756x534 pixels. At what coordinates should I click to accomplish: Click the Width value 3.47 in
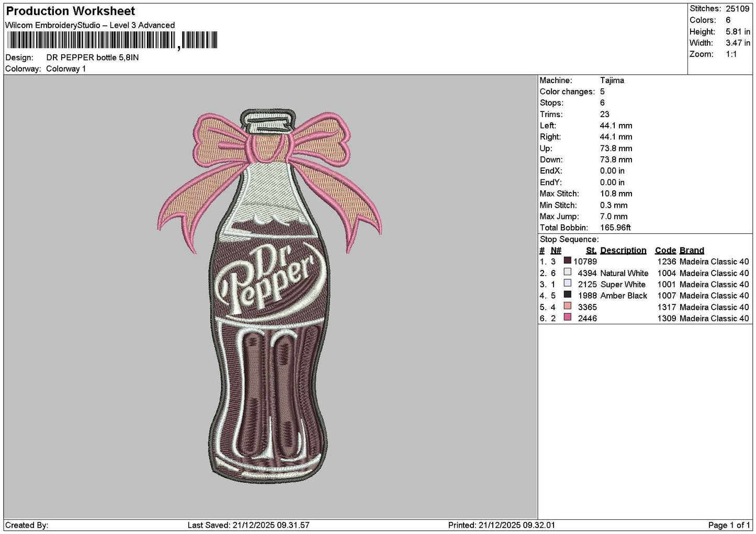[738, 43]
